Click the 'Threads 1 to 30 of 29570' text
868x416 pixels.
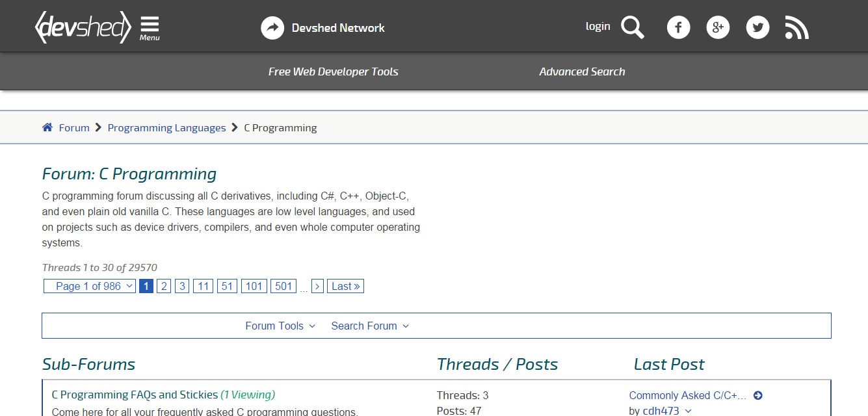(99, 267)
